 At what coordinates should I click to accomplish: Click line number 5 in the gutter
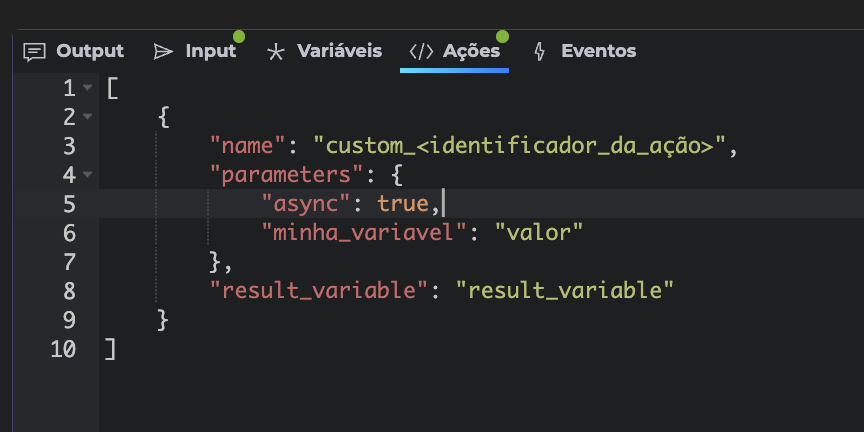[x=68, y=204]
